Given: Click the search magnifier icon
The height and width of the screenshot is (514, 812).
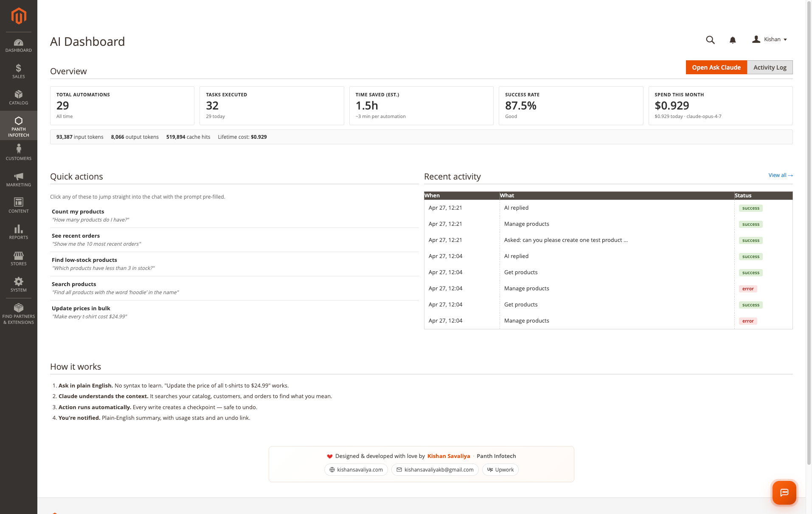Looking at the screenshot, I should pyautogui.click(x=710, y=40).
